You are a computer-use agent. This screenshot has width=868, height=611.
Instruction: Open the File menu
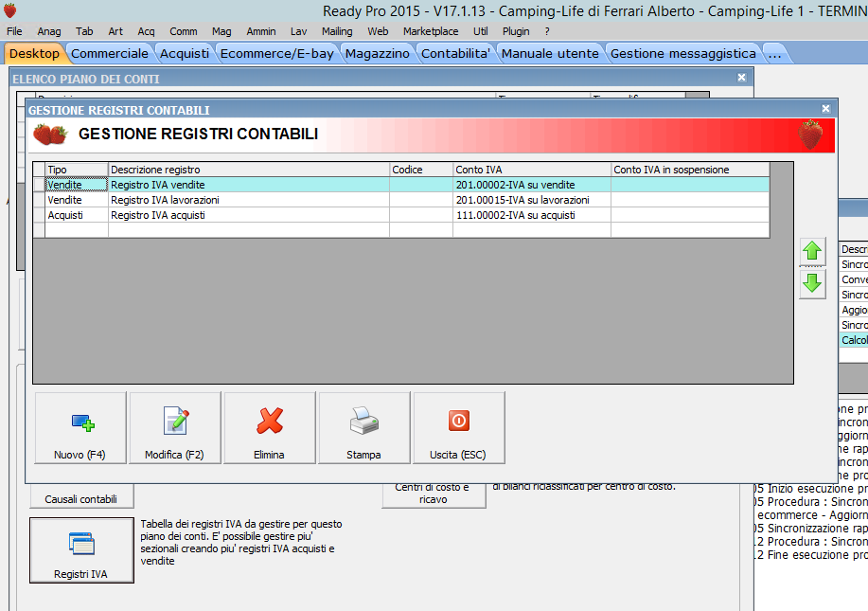pyautogui.click(x=14, y=31)
